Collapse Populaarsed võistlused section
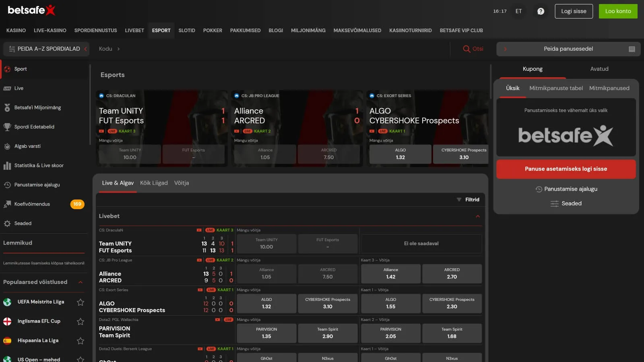The height and width of the screenshot is (362, 644). click(80, 282)
